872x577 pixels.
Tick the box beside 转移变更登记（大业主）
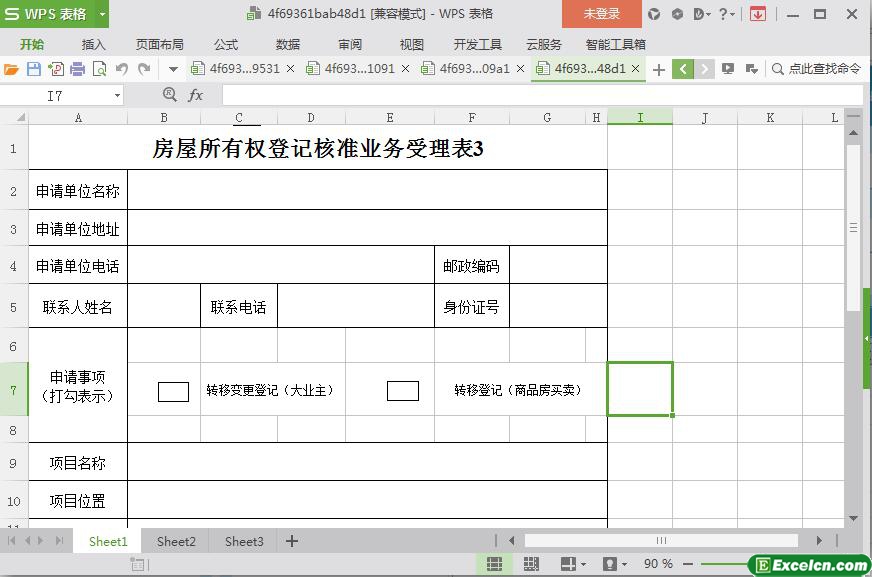[x=173, y=391]
